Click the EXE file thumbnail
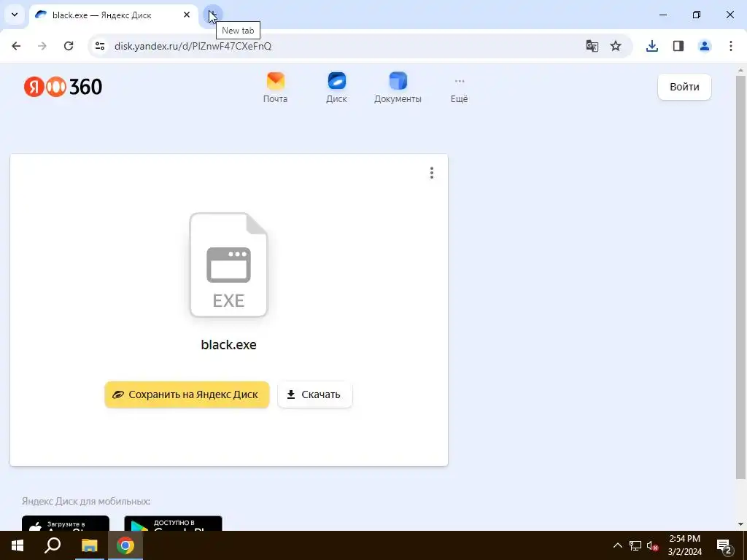 point(228,265)
